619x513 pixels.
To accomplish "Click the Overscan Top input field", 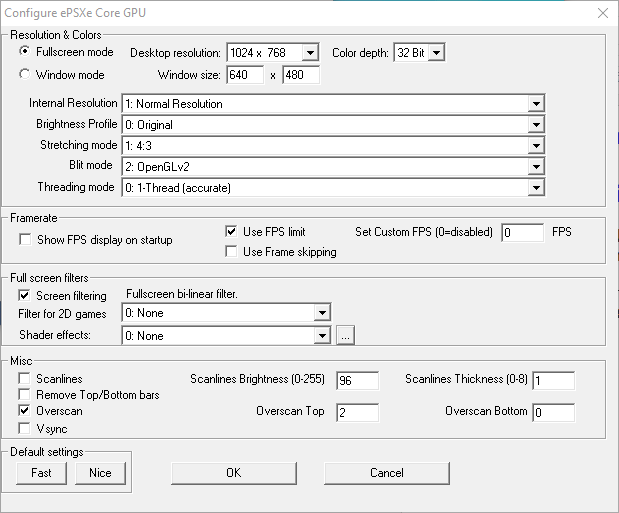I will pyautogui.click(x=357, y=413).
